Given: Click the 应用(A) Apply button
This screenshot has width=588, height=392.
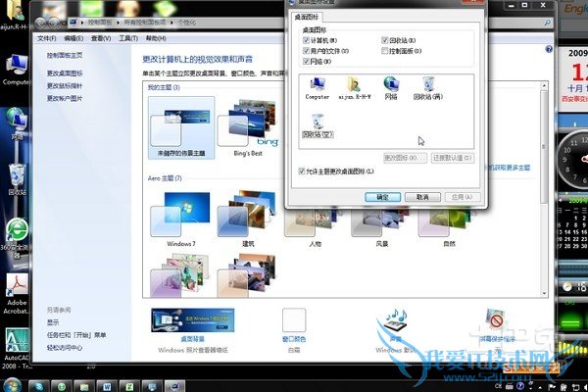Looking at the screenshot, I should coord(462,197).
